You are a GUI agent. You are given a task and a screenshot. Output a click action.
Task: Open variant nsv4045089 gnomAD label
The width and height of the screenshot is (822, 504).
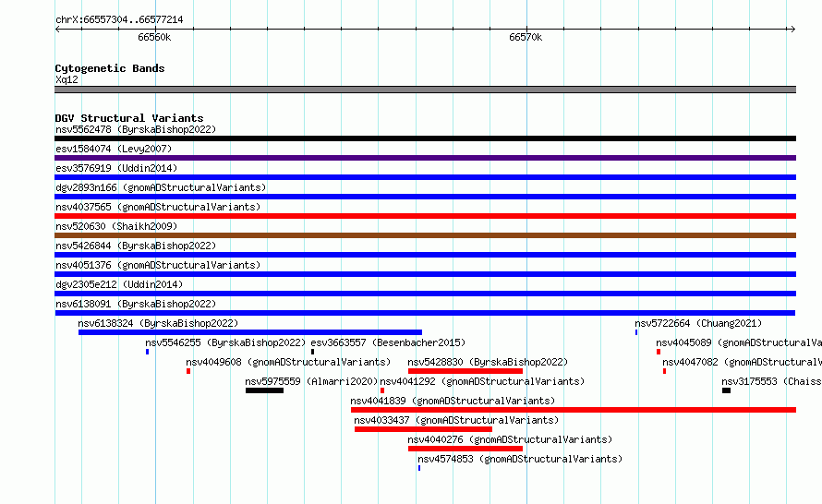739,342
